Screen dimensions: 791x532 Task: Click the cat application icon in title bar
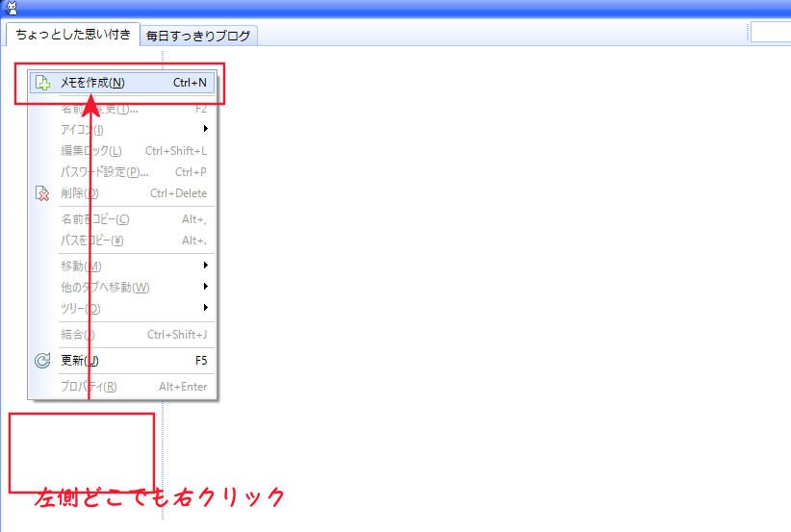point(12,8)
